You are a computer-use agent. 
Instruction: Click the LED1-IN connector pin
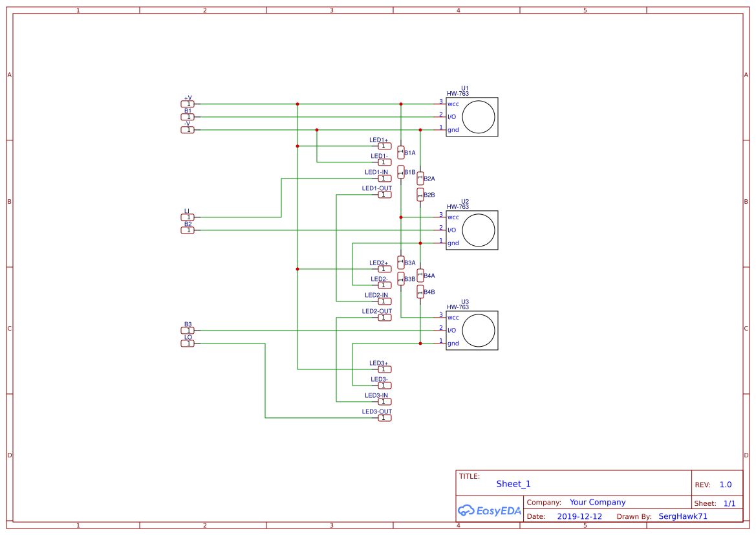coord(384,179)
